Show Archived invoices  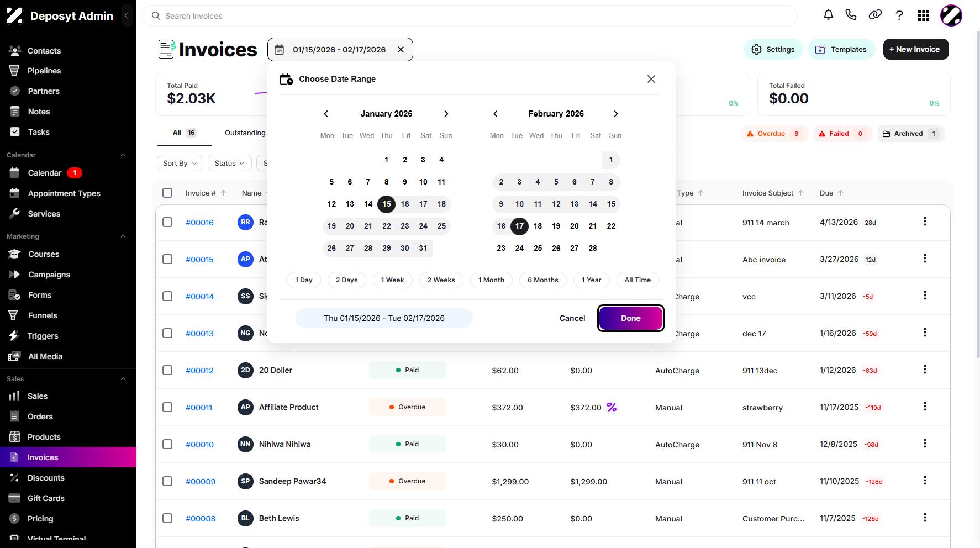click(x=911, y=134)
